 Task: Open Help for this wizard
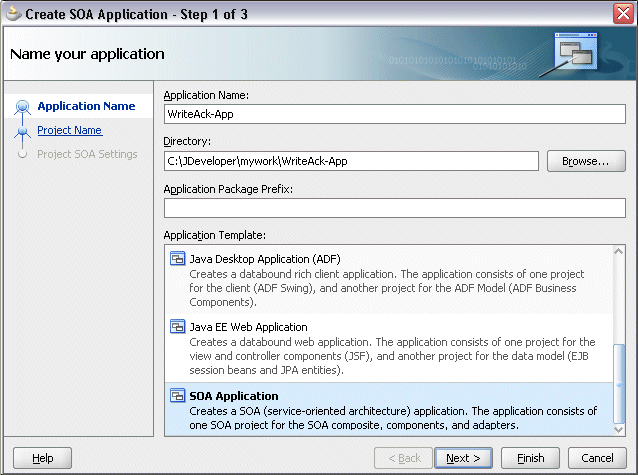pos(42,458)
